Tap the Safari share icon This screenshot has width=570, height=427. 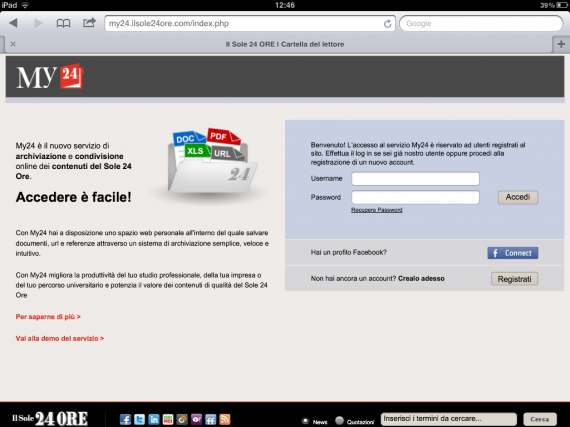[x=89, y=23]
